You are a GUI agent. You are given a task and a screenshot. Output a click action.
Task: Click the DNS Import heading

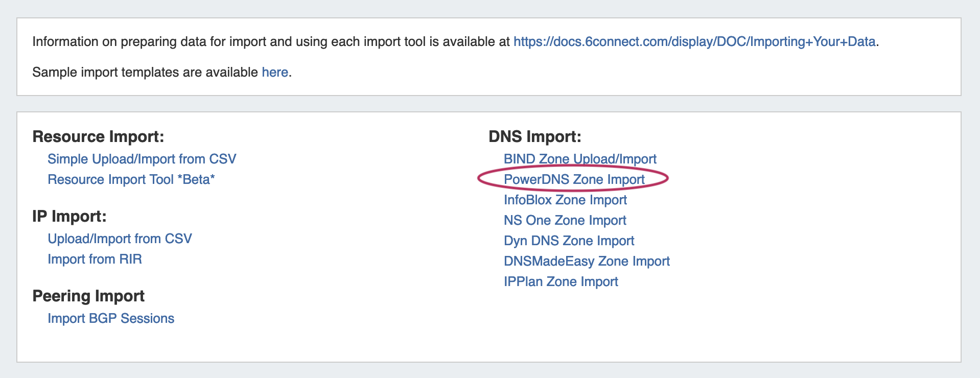point(534,136)
